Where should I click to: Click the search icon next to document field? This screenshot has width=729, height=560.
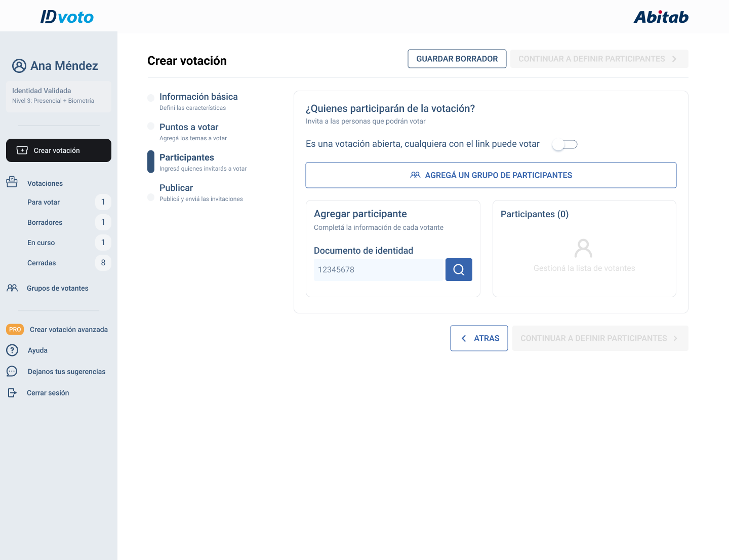pos(459,269)
